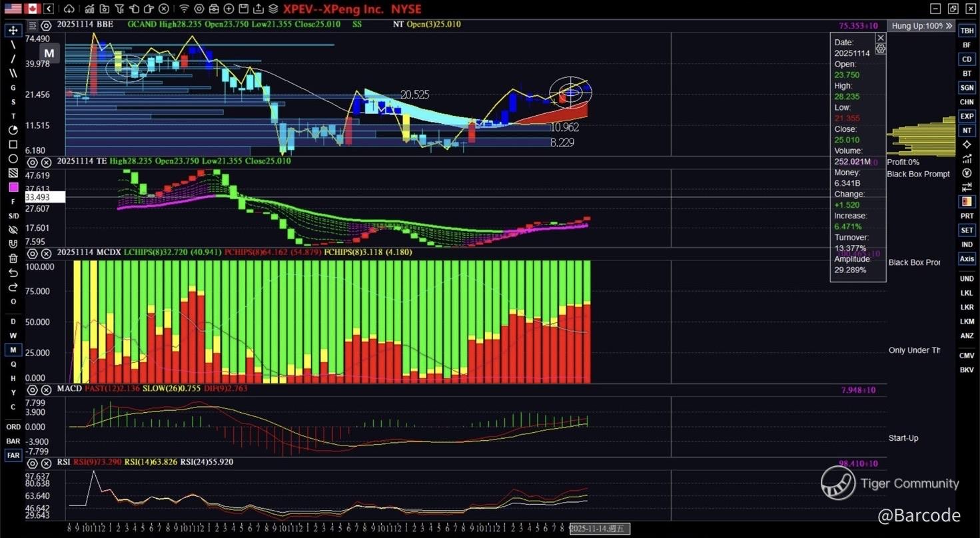Open the hexagon settings icon in top toolbar
Viewport: 980px width, 538px height.
(x=199, y=9)
